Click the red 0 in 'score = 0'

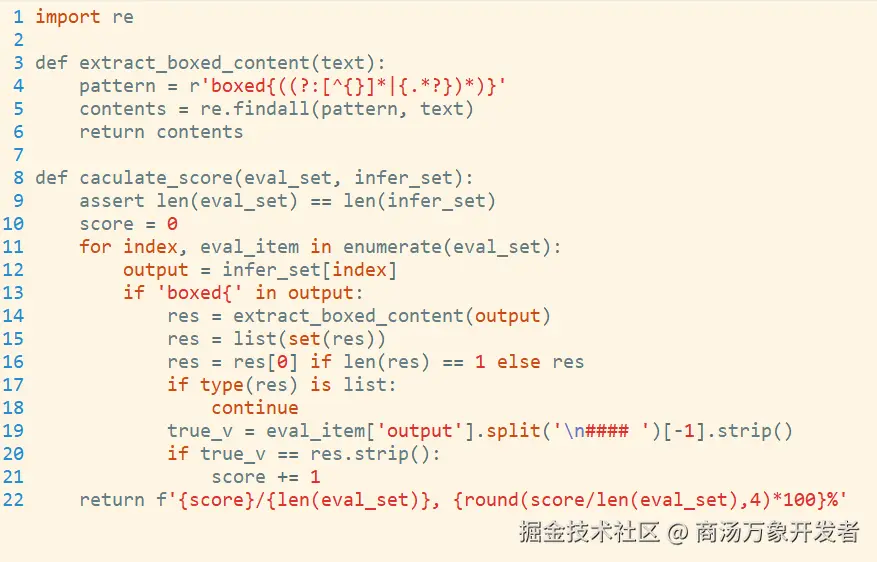[x=172, y=224]
